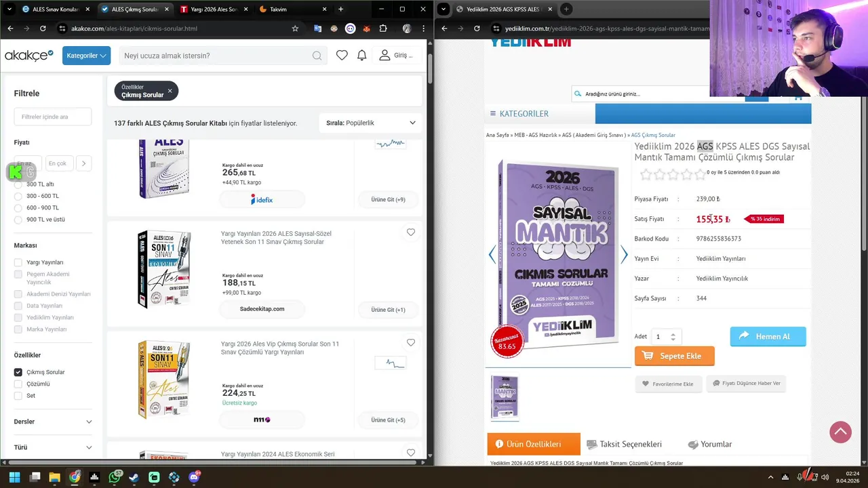The width and height of the screenshot is (868, 488).
Task: Bookmark the akakce page with star icon
Action: [x=295, y=28]
